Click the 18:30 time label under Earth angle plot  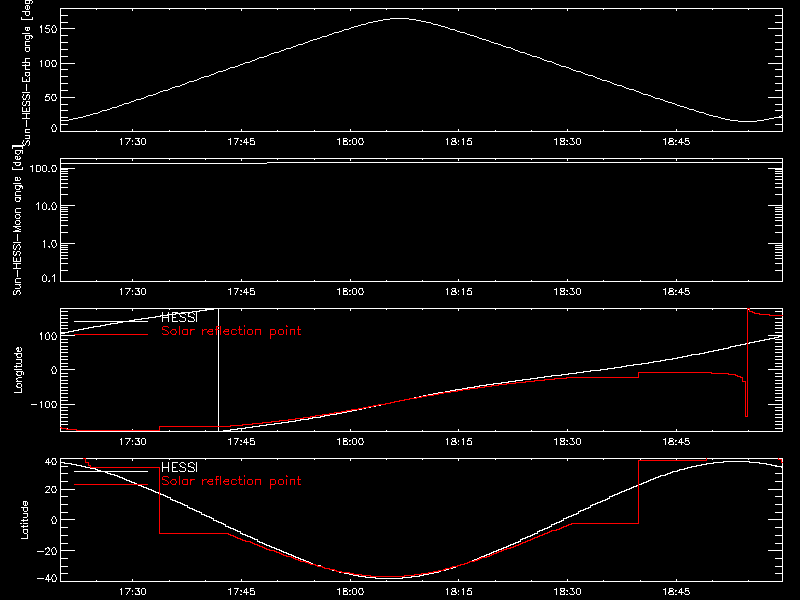coord(567,141)
